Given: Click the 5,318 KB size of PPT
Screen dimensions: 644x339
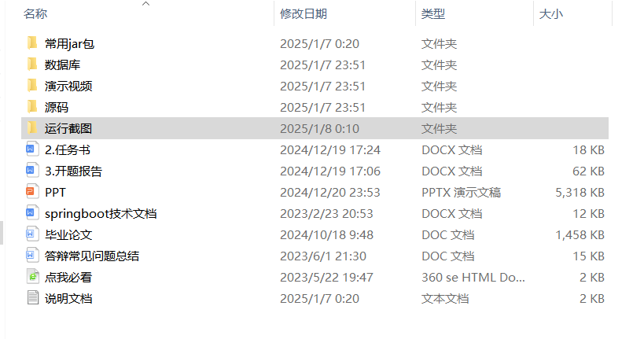Looking at the screenshot, I should [580, 192].
